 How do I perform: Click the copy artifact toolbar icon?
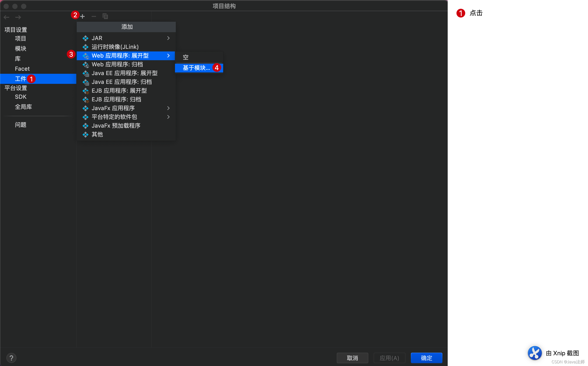[105, 16]
